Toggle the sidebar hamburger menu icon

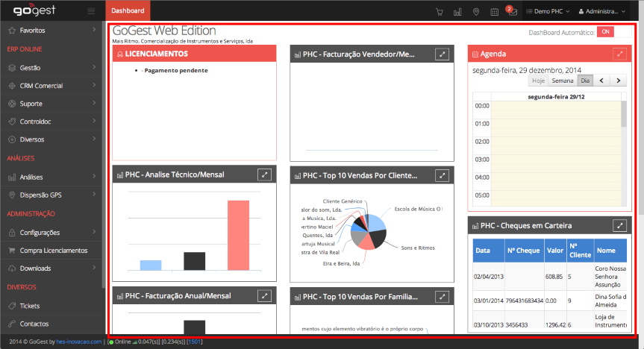click(91, 11)
